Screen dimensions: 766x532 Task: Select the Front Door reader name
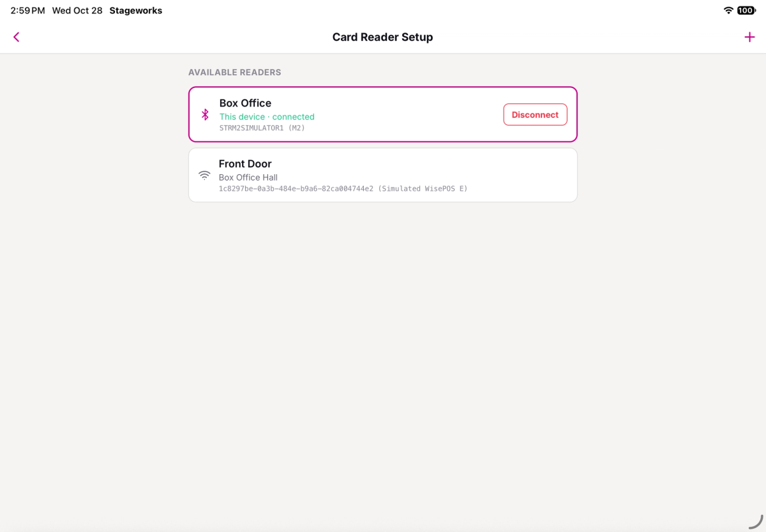pos(245,164)
